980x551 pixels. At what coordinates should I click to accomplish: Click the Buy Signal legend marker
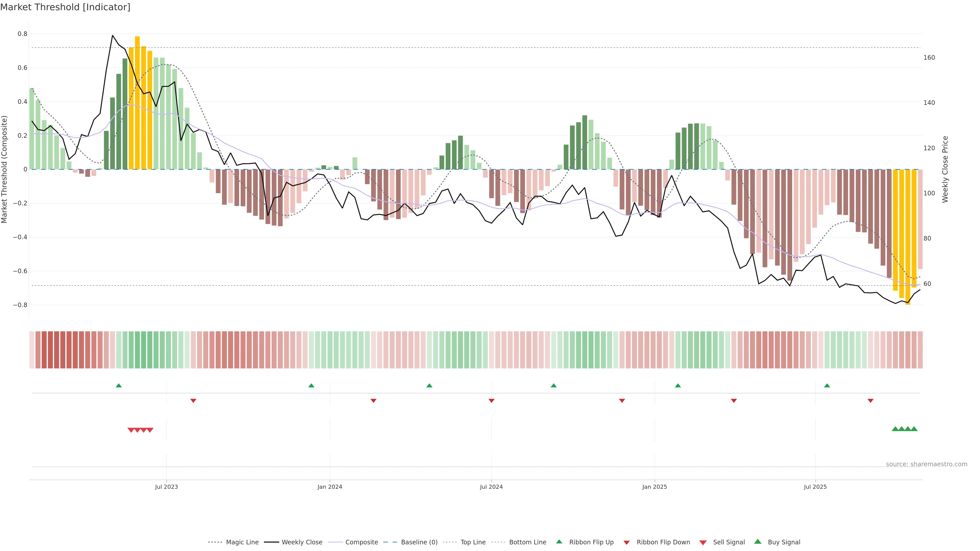pyautogui.click(x=757, y=542)
